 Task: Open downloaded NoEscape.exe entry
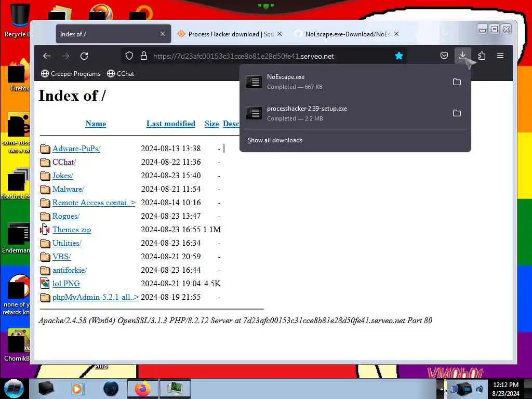(x=345, y=82)
